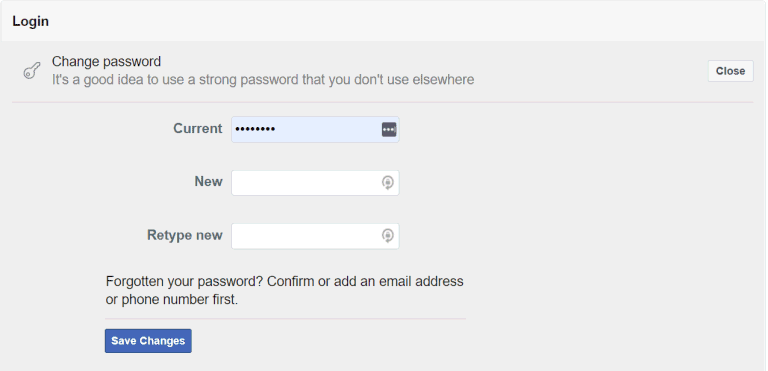This screenshot has width=768, height=371.
Task: Click the icon inside Retype new field
Action: (x=387, y=236)
